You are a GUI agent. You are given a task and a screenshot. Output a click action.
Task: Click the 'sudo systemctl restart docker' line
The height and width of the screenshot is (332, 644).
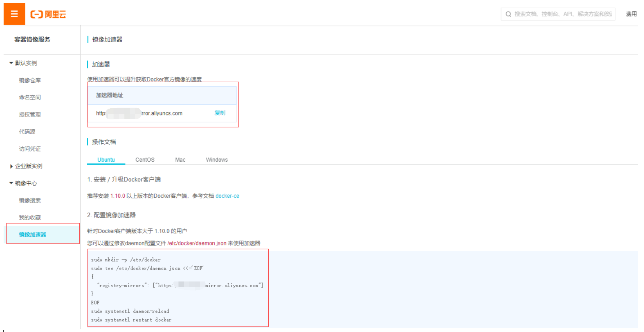(131, 320)
